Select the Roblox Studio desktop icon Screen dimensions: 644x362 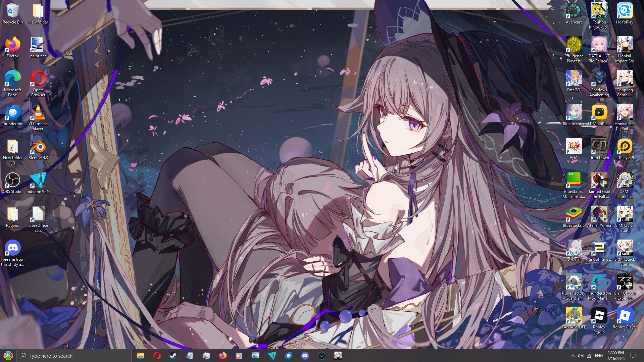click(599, 321)
